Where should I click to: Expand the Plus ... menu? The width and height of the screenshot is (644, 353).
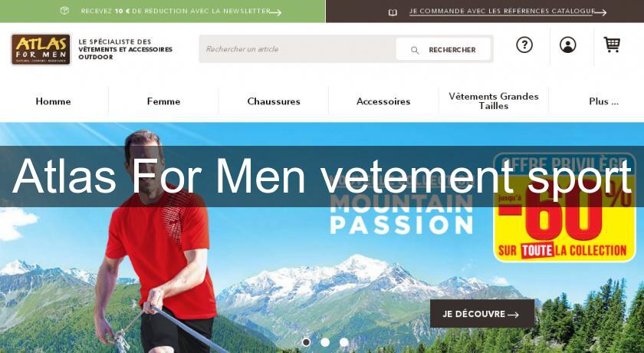tap(603, 101)
